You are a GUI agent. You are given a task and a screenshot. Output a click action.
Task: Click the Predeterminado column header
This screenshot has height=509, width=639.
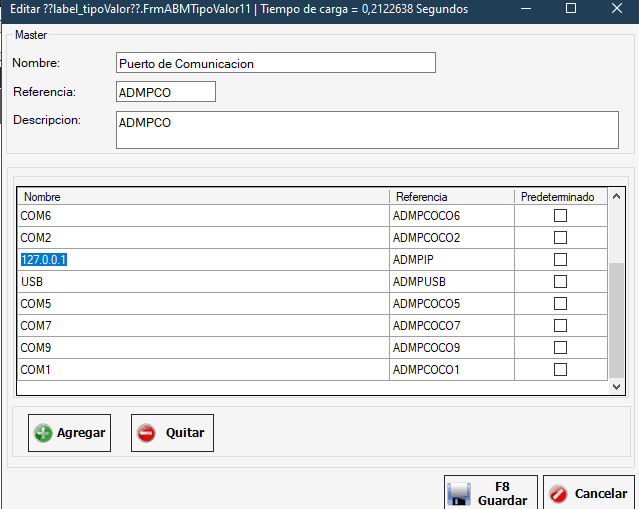pyautogui.click(x=558, y=197)
